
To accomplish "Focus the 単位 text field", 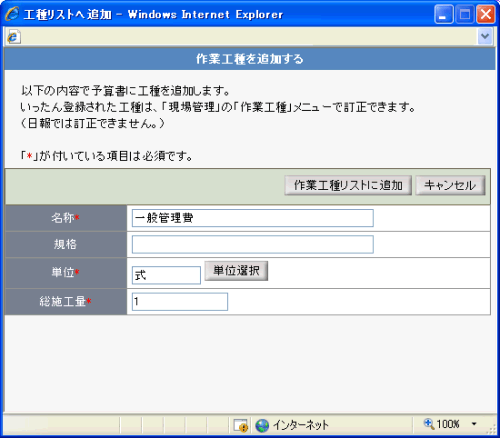I will [166, 275].
